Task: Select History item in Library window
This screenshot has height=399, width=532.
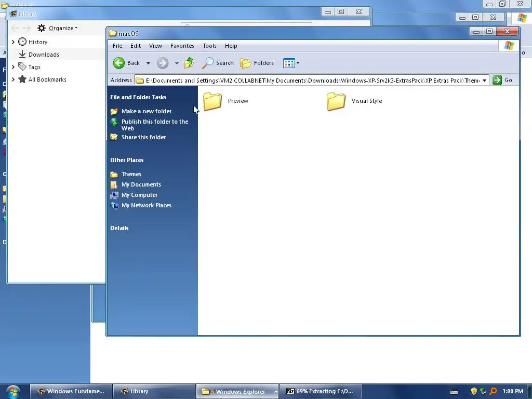Action: (38, 42)
